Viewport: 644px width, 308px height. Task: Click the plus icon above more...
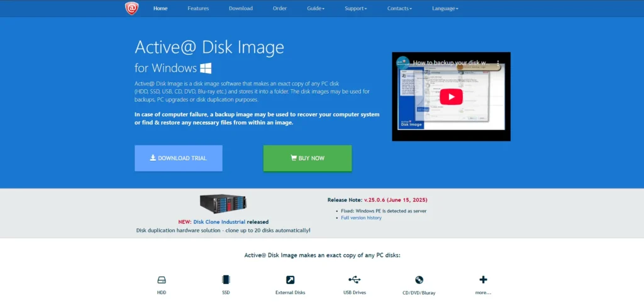pos(483,280)
